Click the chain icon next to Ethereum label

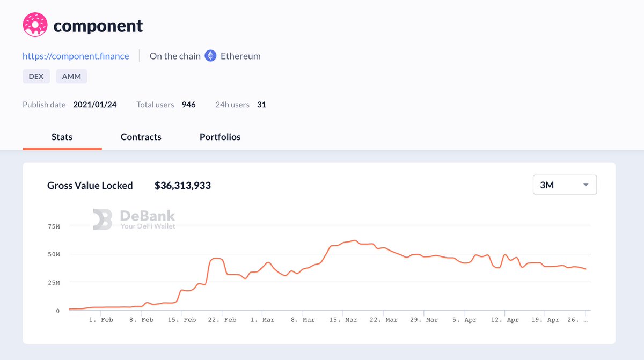click(x=210, y=56)
